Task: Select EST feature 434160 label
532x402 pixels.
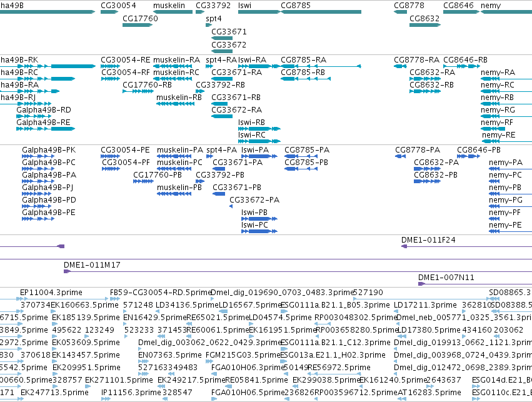Action: pos(477,330)
